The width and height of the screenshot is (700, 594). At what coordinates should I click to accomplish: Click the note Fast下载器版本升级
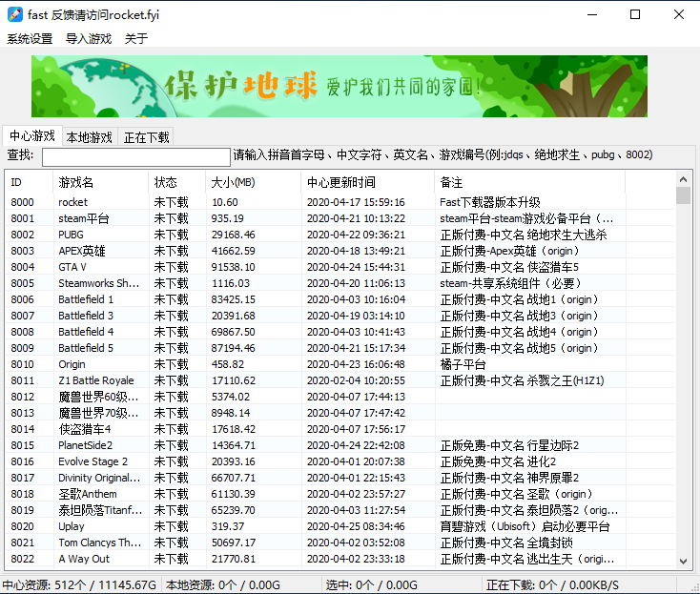click(x=490, y=202)
